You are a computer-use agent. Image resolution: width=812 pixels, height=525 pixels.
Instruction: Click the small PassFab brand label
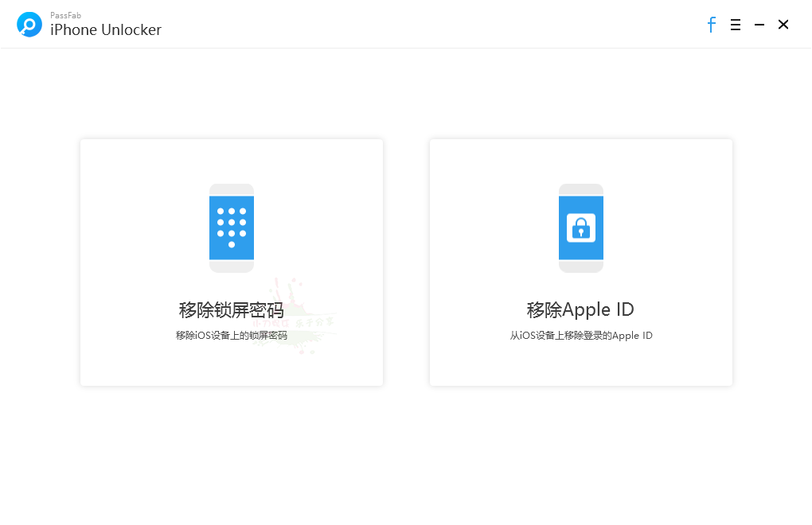[x=65, y=15]
